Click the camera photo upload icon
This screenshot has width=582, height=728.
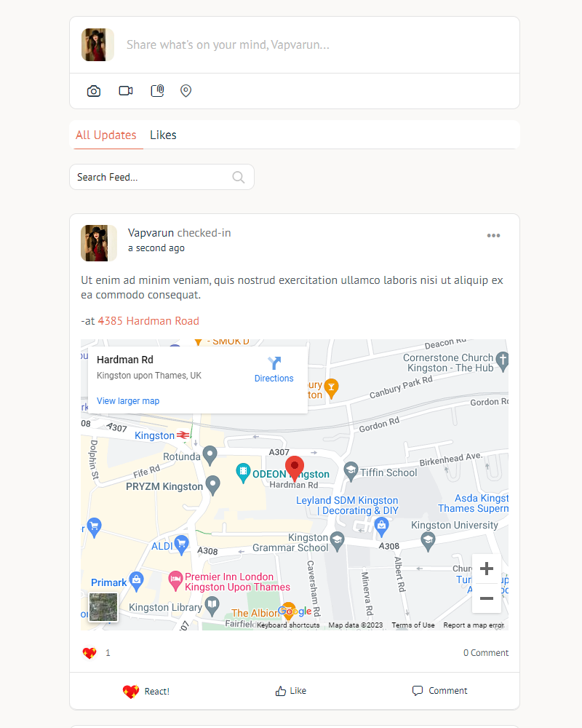pos(94,91)
